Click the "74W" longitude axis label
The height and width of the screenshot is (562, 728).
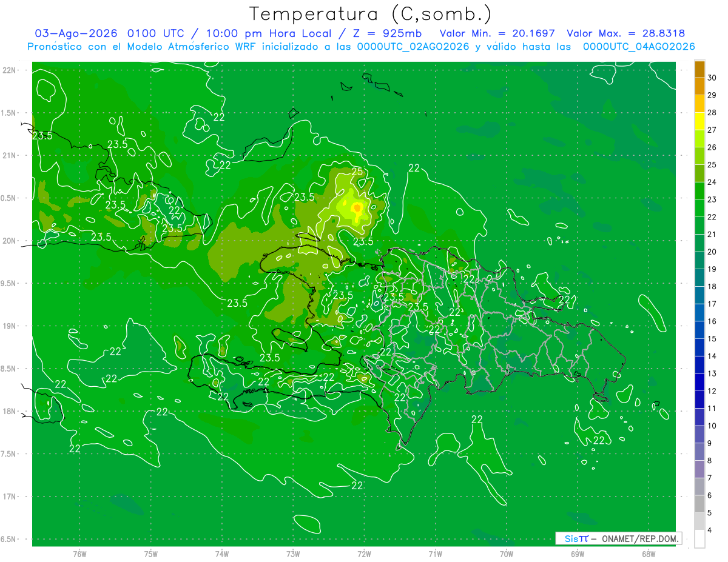(x=222, y=554)
